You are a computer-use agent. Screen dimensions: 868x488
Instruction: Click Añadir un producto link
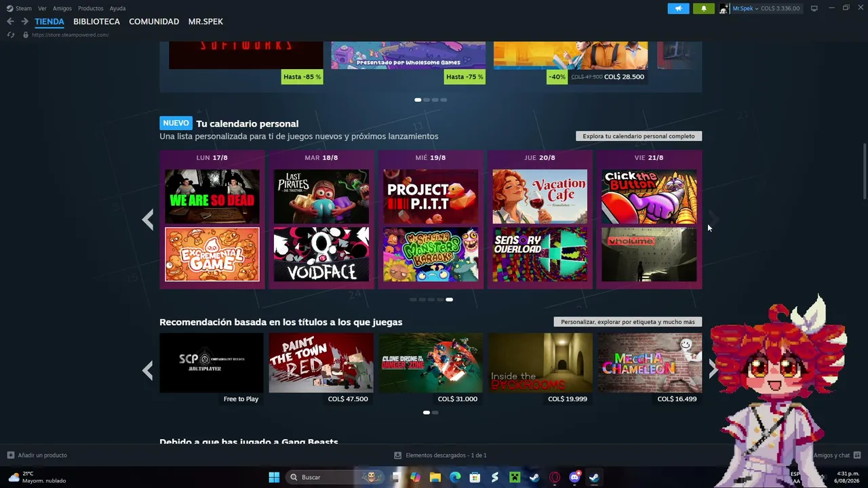click(x=42, y=455)
